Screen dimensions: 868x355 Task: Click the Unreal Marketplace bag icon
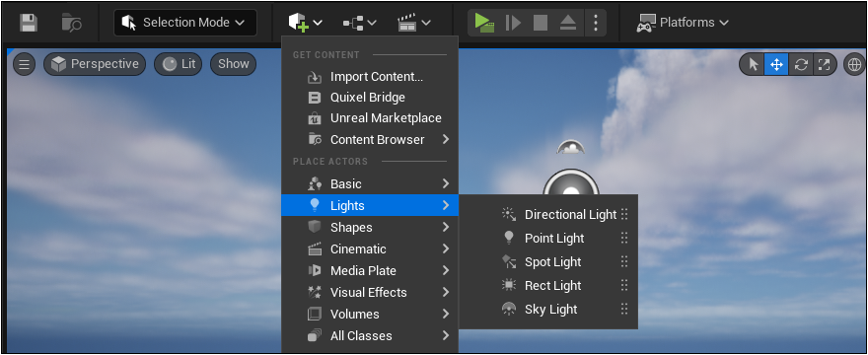[x=315, y=118]
